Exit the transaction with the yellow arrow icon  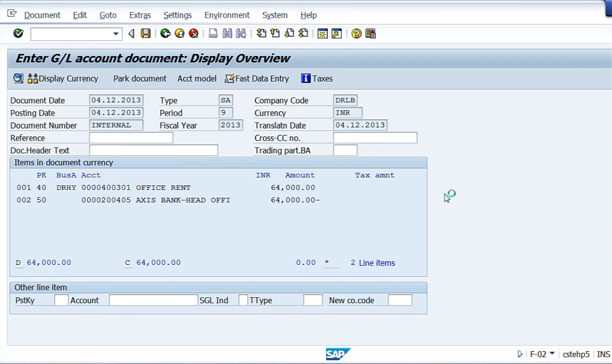(x=179, y=34)
